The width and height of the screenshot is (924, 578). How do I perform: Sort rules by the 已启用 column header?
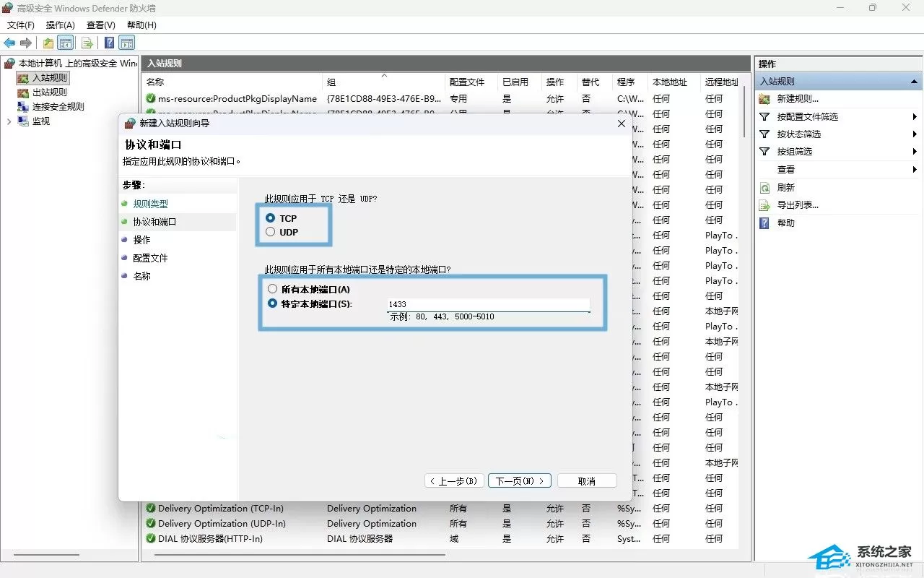point(519,82)
